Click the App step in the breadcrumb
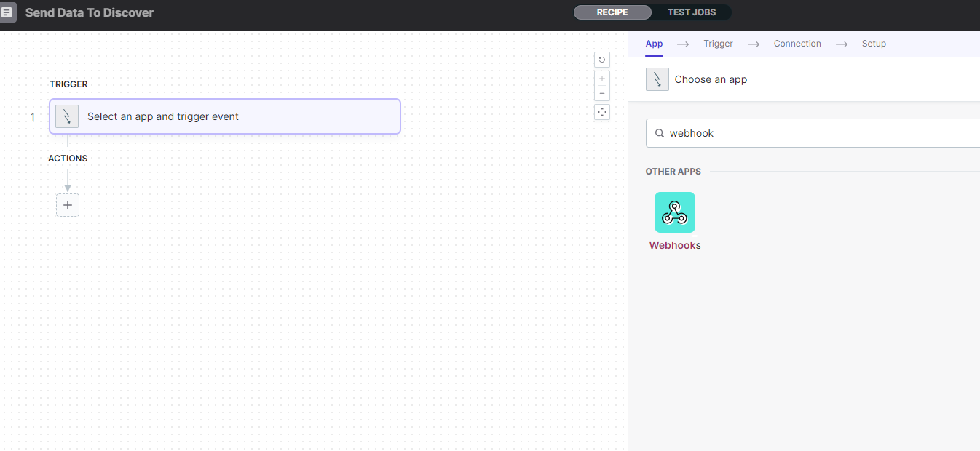The height and width of the screenshot is (451, 980). pos(653,44)
